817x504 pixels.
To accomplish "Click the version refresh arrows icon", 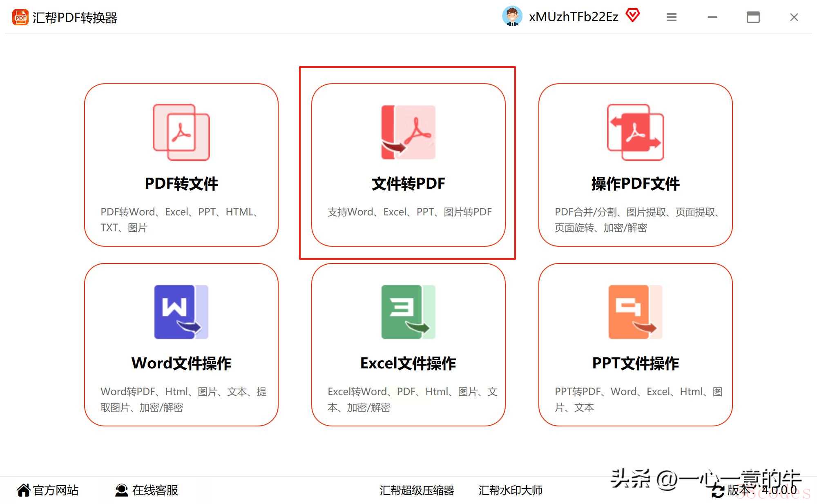I will [x=718, y=491].
